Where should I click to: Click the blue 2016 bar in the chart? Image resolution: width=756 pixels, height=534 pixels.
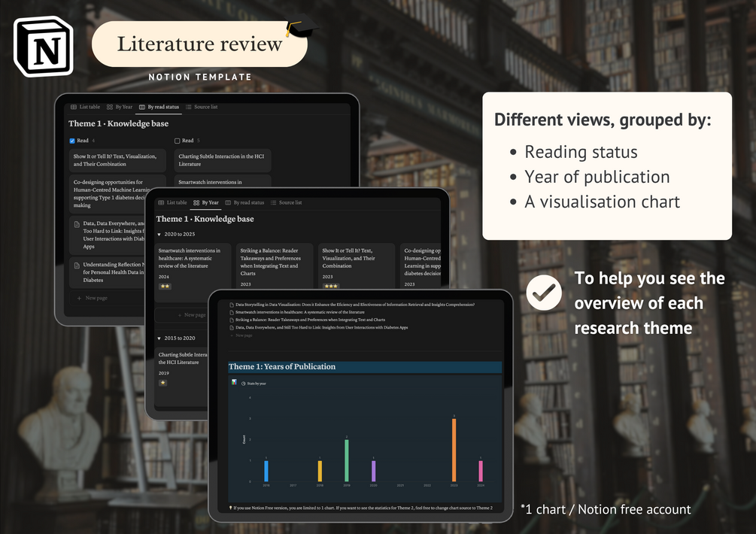click(x=266, y=471)
